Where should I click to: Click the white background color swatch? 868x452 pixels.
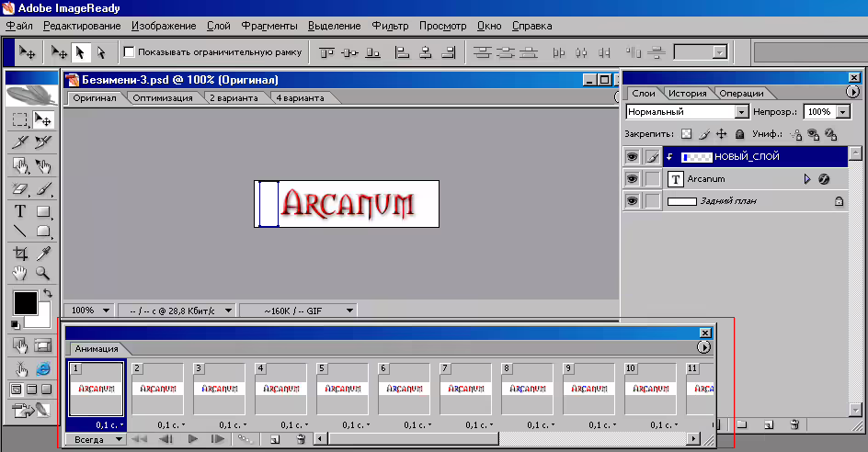tap(43, 321)
